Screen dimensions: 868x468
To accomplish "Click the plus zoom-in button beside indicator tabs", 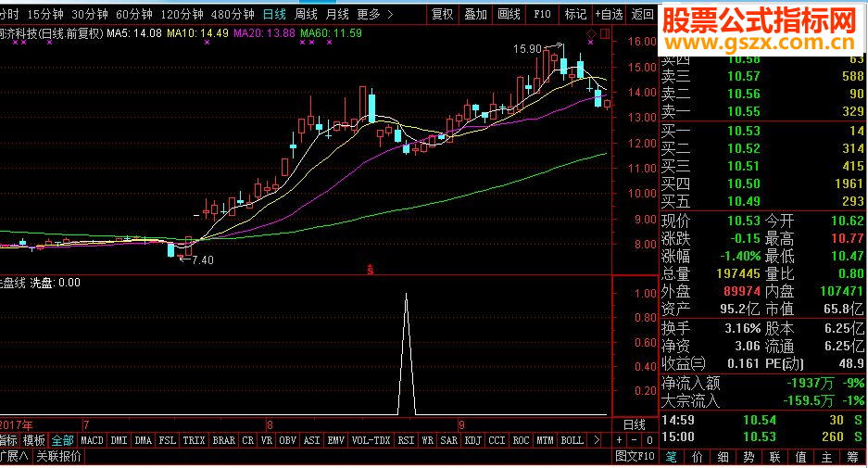I will coord(620,441).
